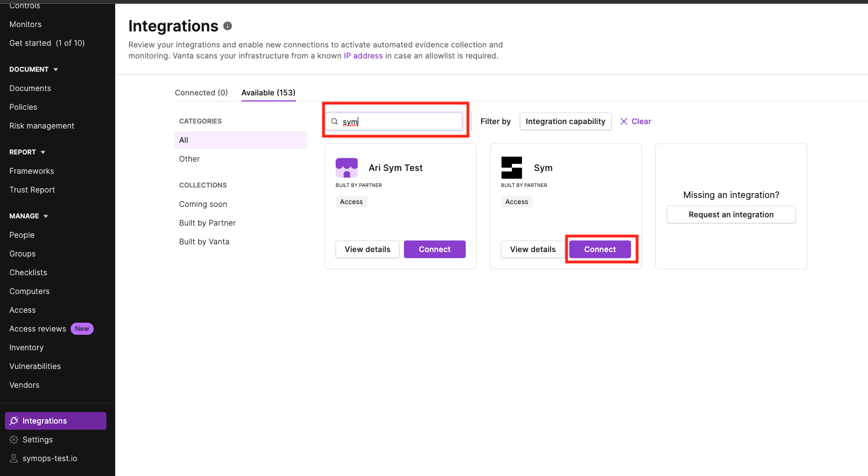Open Vulnerabilities page

(x=35, y=366)
